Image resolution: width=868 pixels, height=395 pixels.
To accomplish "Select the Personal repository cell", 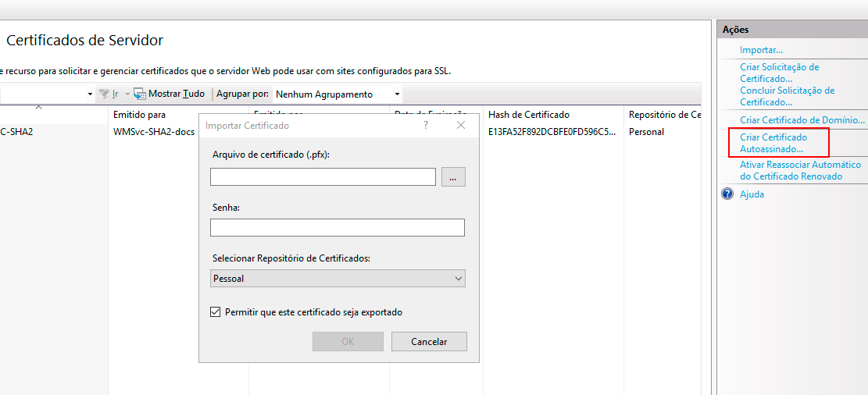I will coord(647,132).
